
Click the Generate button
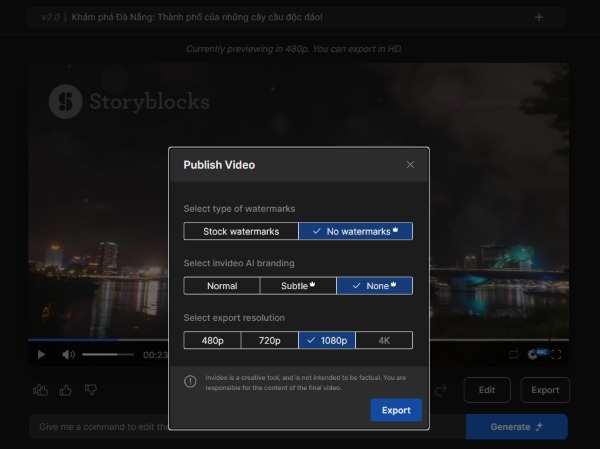[x=517, y=427]
